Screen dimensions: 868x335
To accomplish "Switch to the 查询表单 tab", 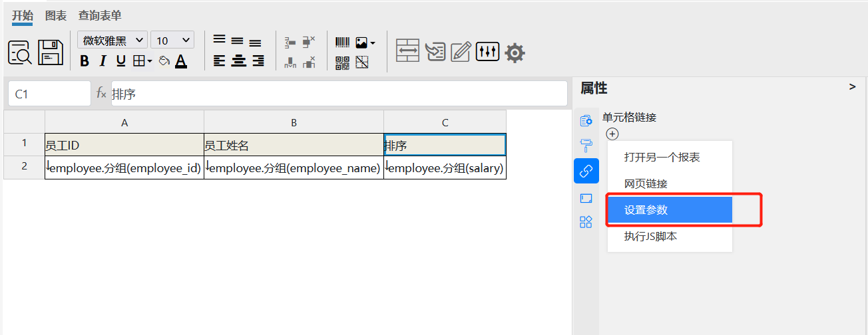I will click(100, 15).
